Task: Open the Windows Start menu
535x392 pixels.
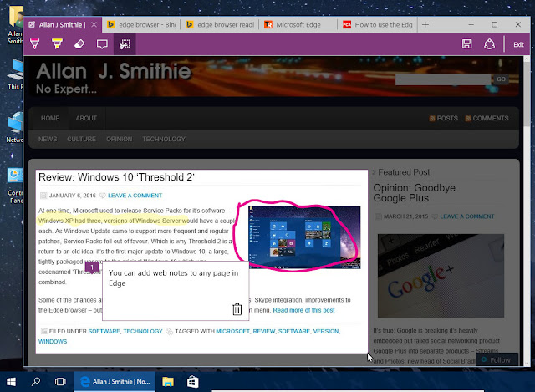Action: point(11,382)
